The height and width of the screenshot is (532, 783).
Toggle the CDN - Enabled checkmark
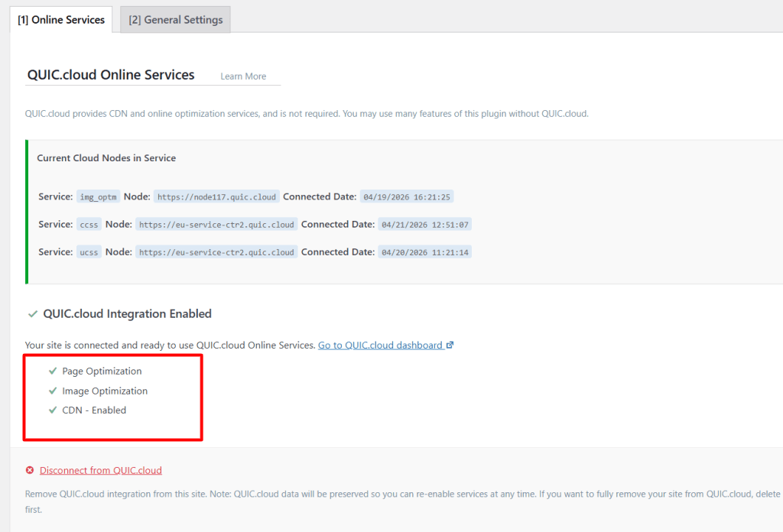(51, 410)
